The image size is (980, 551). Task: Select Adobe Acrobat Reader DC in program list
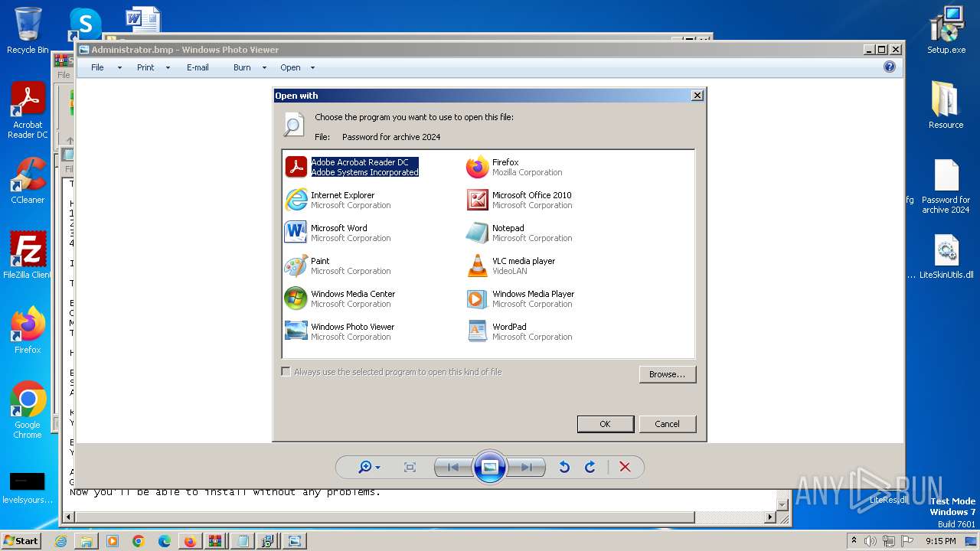pos(352,167)
